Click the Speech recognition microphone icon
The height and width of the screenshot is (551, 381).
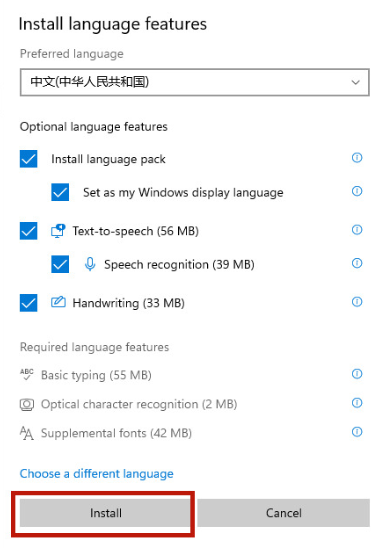click(x=90, y=264)
